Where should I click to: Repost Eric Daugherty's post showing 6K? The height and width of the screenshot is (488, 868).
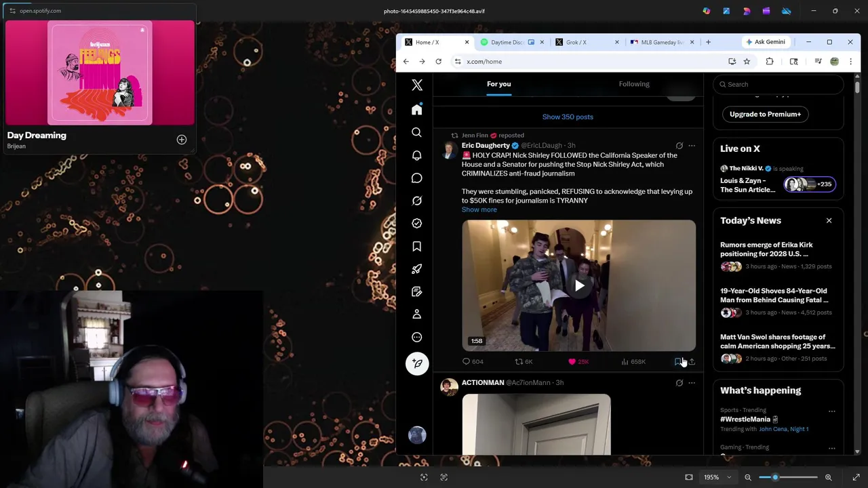coord(524,362)
